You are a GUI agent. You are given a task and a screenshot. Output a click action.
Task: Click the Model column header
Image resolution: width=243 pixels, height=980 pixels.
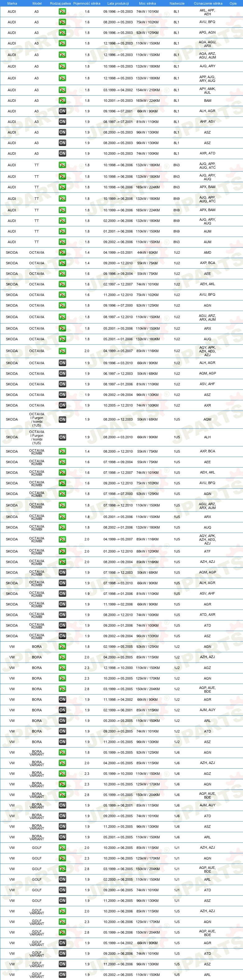[x=37, y=3]
